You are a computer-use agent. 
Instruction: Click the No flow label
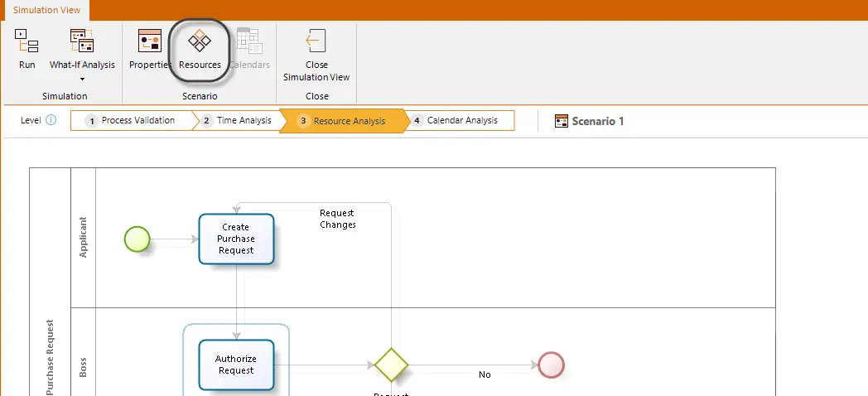(x=485, y=375)
